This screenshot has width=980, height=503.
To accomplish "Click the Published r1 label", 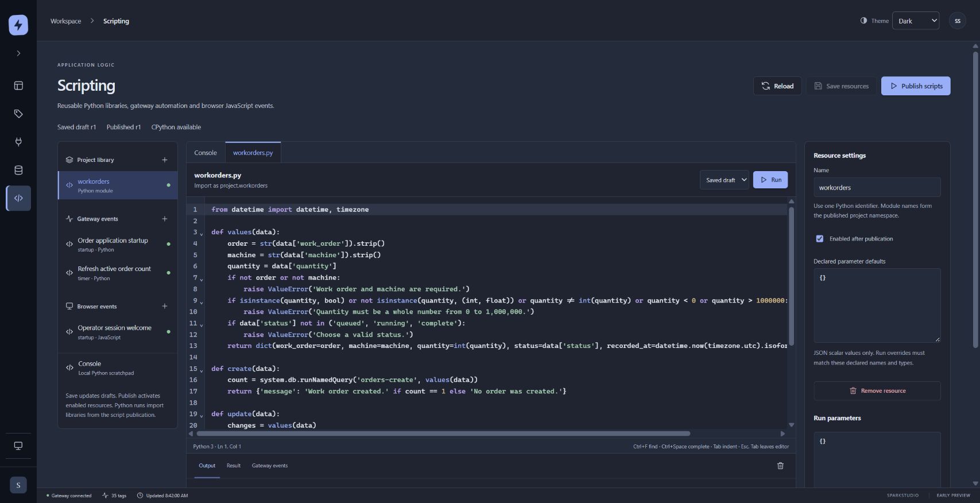I will coord(123,127).
